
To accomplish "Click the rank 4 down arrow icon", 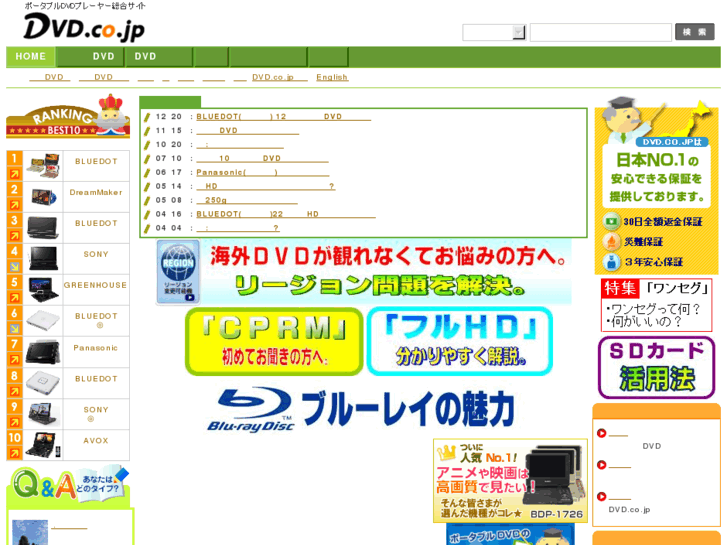I will [14, 267].
